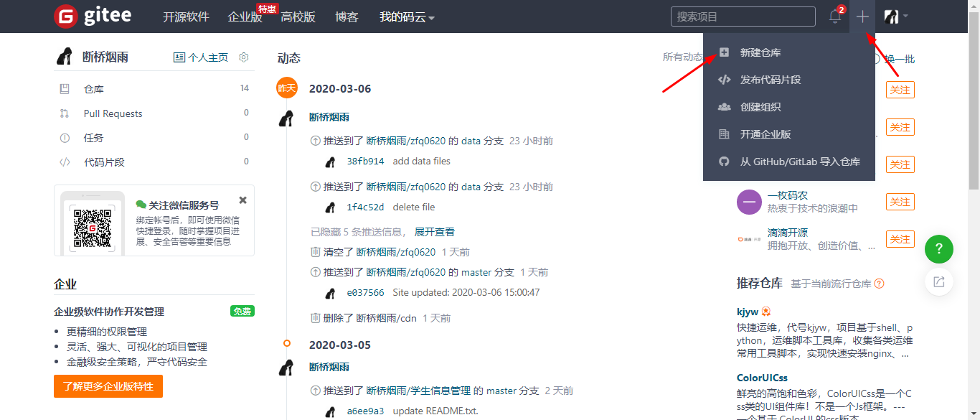Select the 任务 tasks icon in the sidebar
The width and height of the screenshot is (980, 420).
click(65, 137)
